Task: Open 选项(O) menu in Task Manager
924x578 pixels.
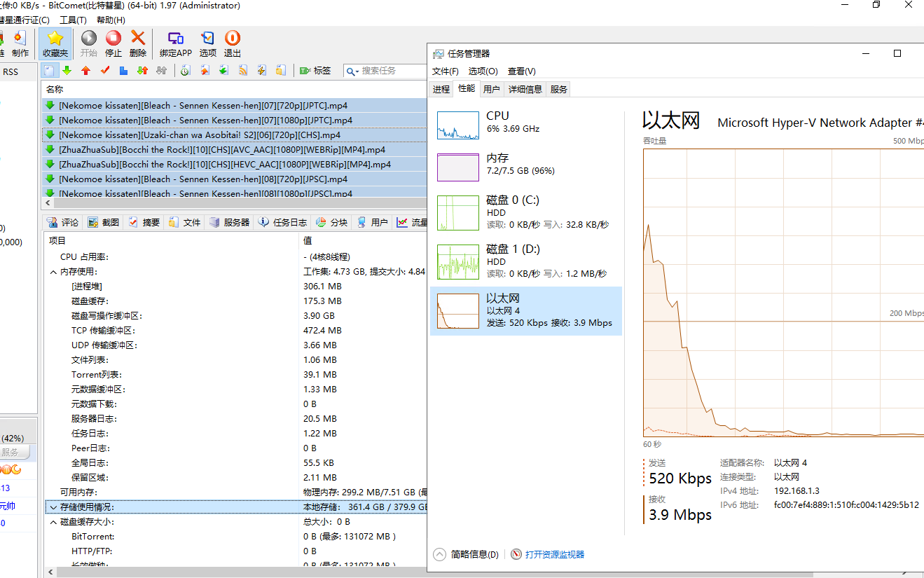Action: tap(483, 71)
